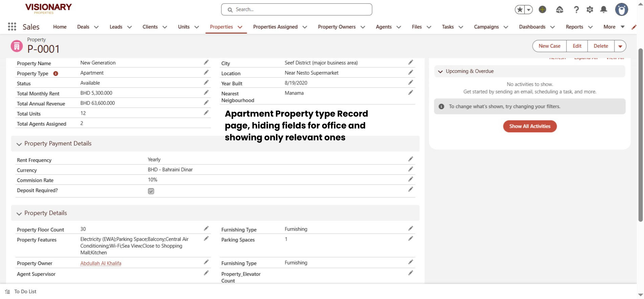Open the user profile avatar
This screenshot has height=299, width=644.
tap(621, 9)
